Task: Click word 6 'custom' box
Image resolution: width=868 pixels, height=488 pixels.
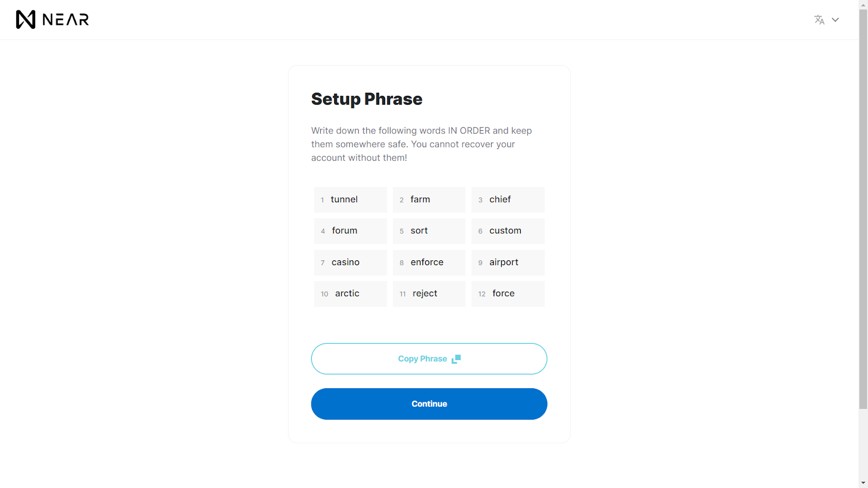Action: (508, 231)
